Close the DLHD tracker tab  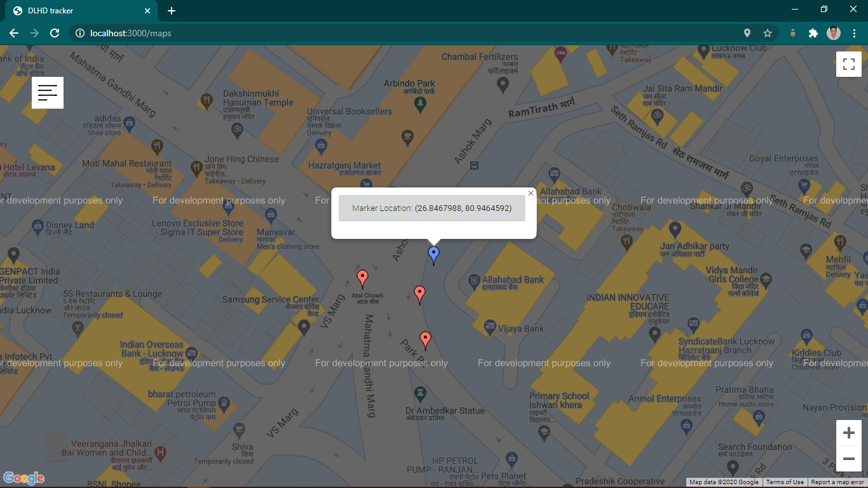[x=147, y=11]
